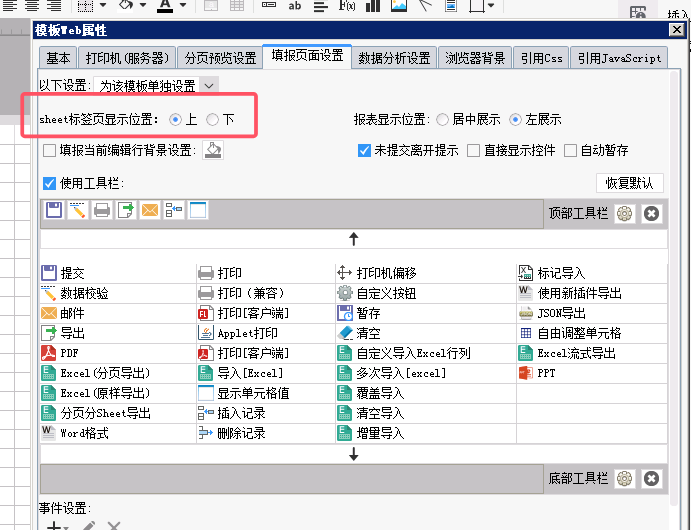Image resolution: width=691 pixels, height=530 pixels.
Task: Click the insert record icon in top toolbar
Action: tap(174, 210)
